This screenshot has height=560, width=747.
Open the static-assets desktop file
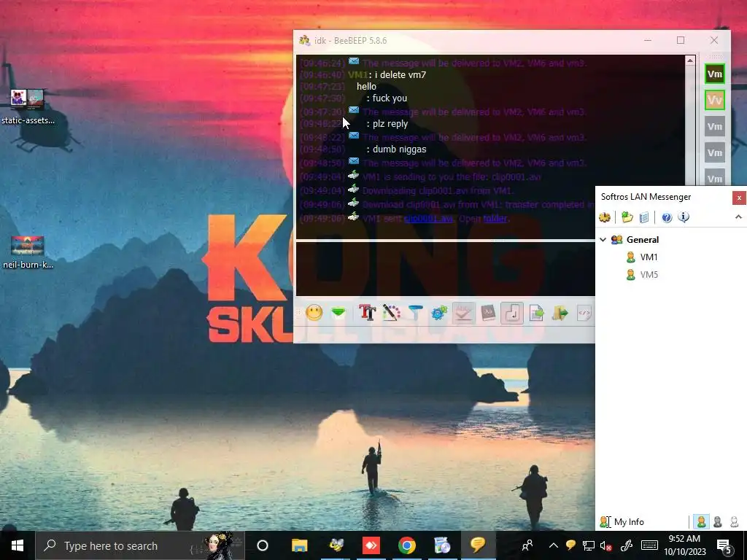coord(28,106)
